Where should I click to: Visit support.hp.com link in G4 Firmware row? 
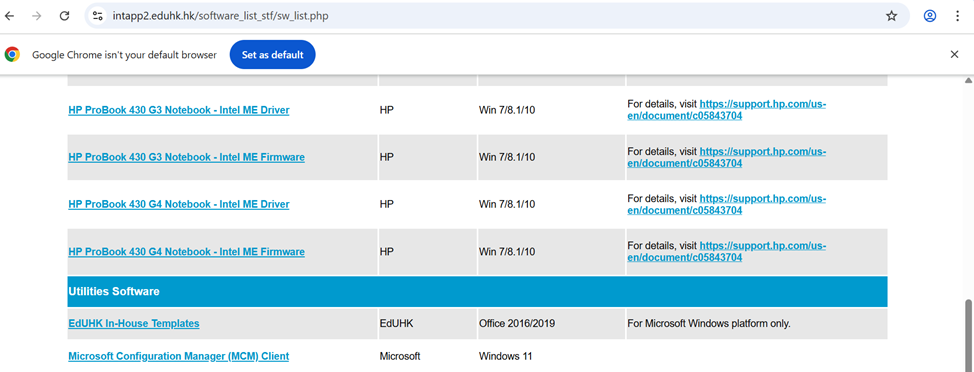[726, 252]
